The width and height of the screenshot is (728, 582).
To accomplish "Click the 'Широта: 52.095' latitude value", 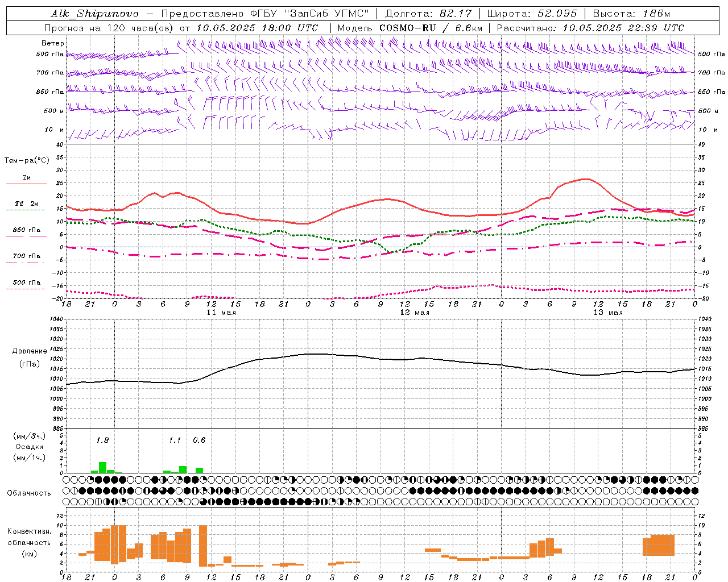I will 532,14.
